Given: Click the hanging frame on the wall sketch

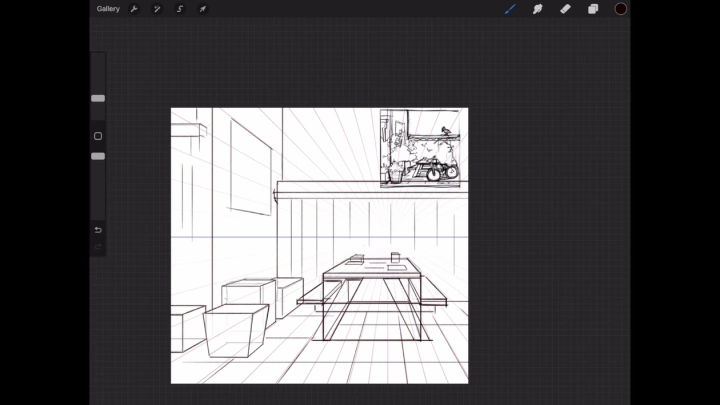Looking at the screenshot, I should point(250,162).
